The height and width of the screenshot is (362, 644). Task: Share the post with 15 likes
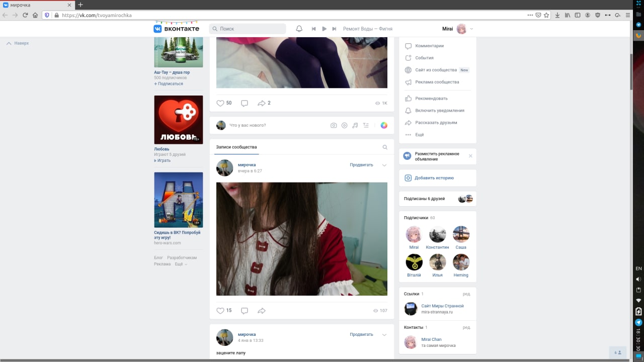(261, 311)
